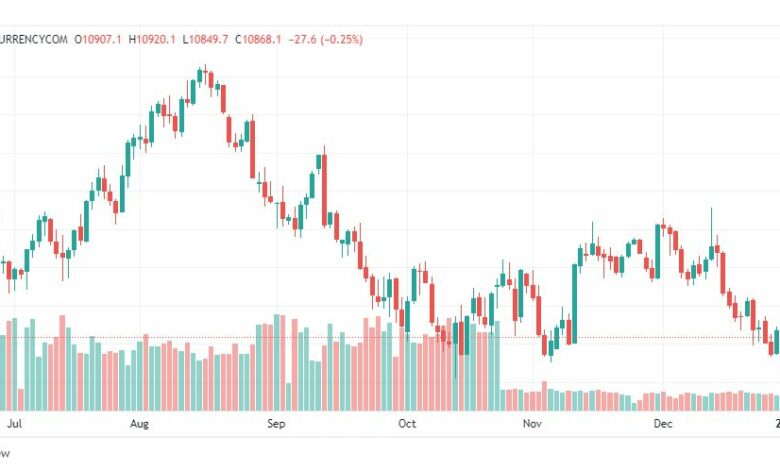Click the peak green candle in mid-August
Viewport: 780px width, 470px height.
coord(199,75)
